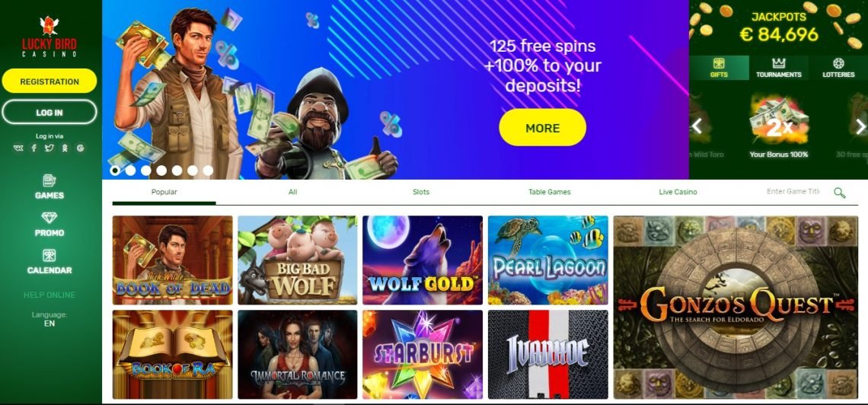Viewport: 868px width, 405px height.
Task: Show the next bonus with right arrow
Action: pos(861,126)
